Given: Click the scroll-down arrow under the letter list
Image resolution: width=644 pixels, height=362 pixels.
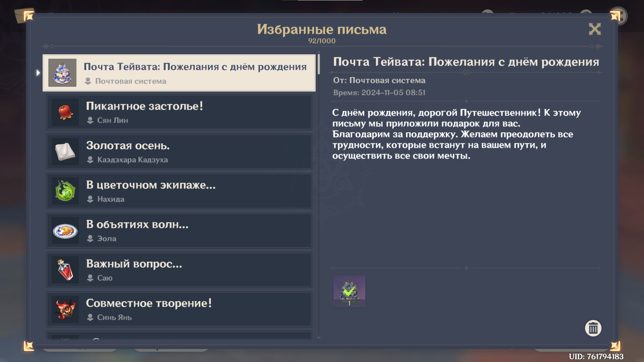Looking at the screenshot, I should pos(319,337).
